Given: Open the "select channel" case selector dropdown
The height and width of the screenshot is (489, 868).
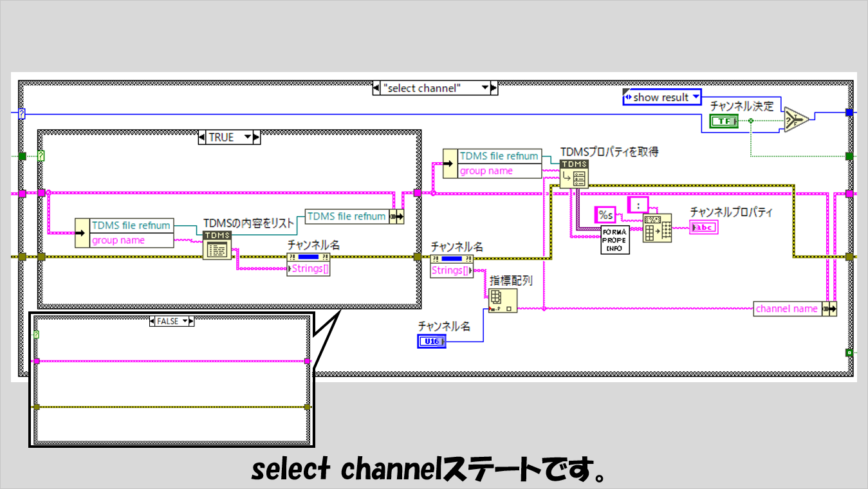Looking at the screenshot, I should tap(486, 88).
